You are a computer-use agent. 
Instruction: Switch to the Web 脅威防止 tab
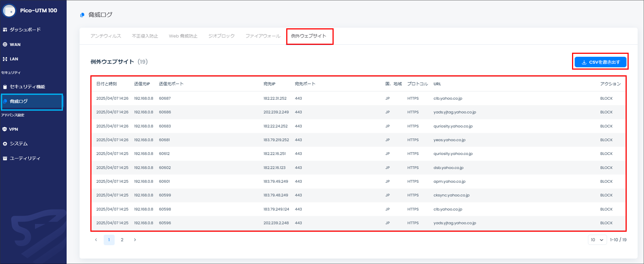(183, 36)
